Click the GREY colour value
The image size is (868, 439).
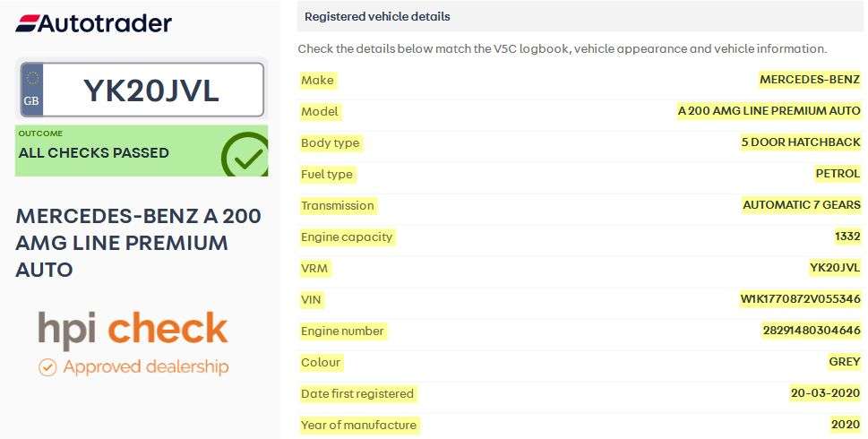coord(844,362)
